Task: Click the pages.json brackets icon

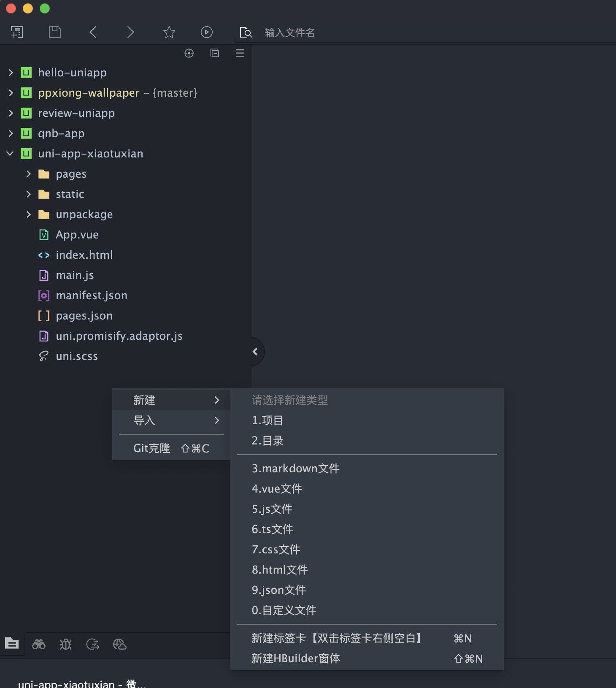Action: [44, 316]
